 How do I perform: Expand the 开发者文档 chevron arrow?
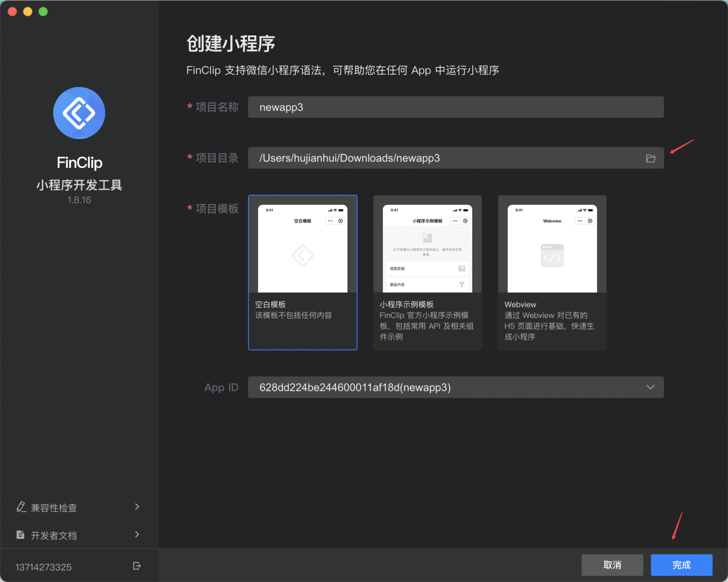pos(137,534)
